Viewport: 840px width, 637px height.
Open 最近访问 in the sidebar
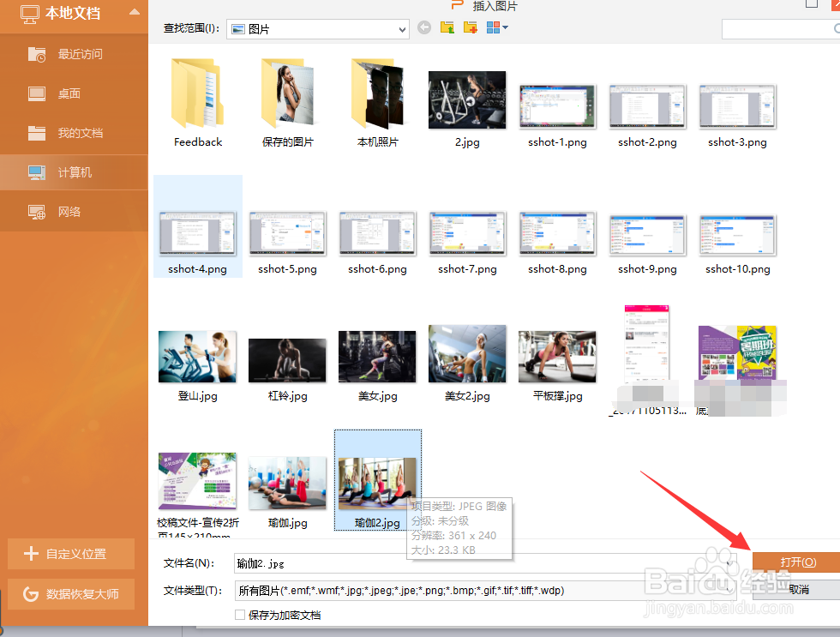tap(74, 54)
